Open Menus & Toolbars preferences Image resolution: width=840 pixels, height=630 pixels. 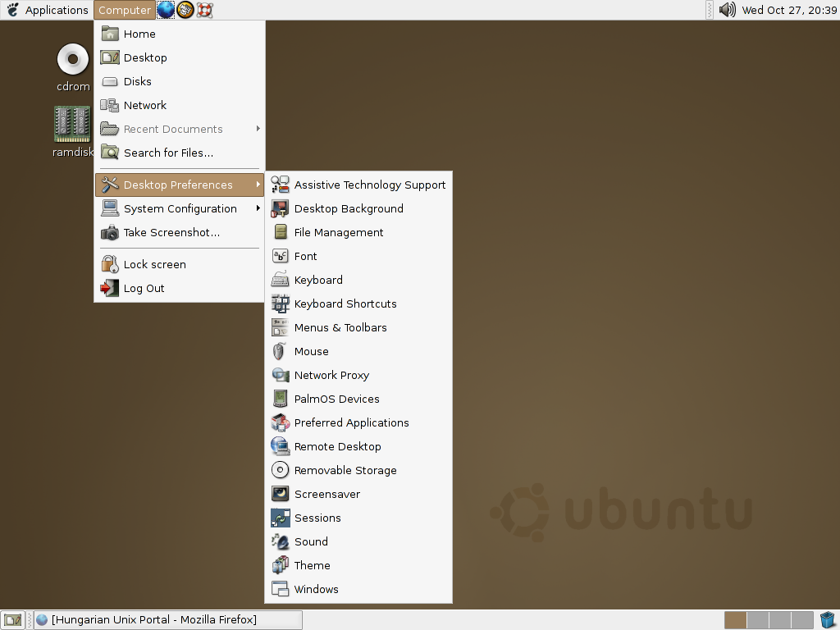coord(358,327)
